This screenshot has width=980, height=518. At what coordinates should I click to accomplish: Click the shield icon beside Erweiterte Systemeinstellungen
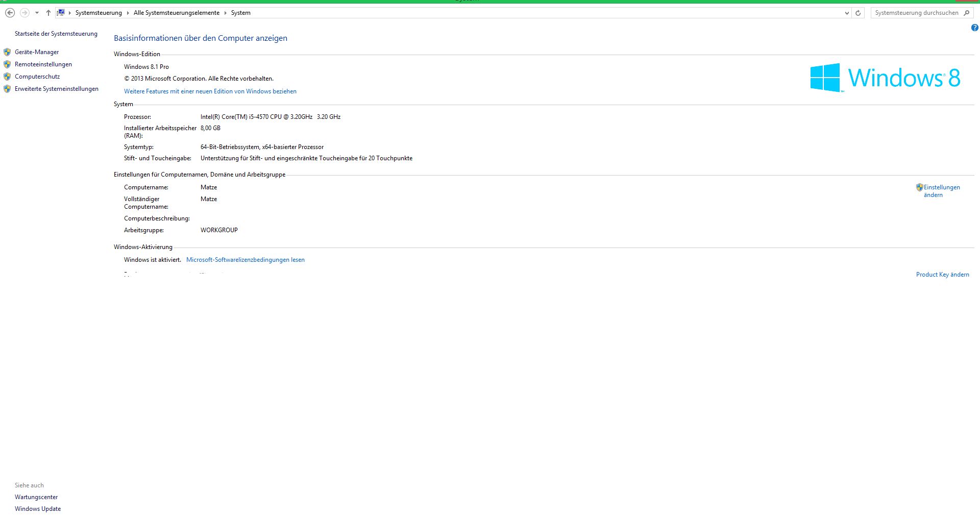[7, 89]
